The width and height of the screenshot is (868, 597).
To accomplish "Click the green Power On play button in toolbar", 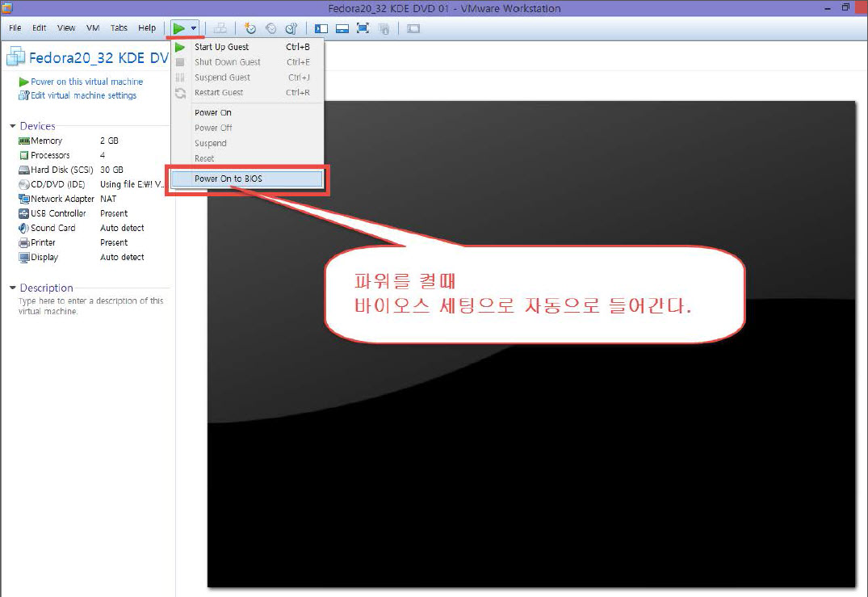I will tap(178, 28).
